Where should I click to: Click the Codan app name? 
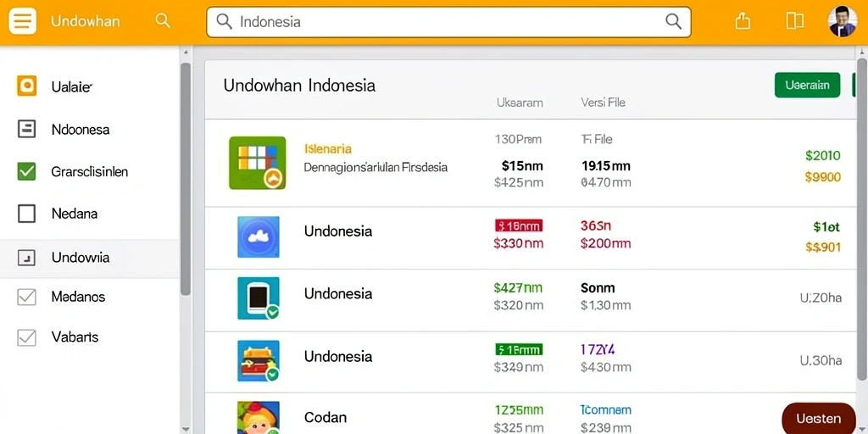(x=325, y=417)
